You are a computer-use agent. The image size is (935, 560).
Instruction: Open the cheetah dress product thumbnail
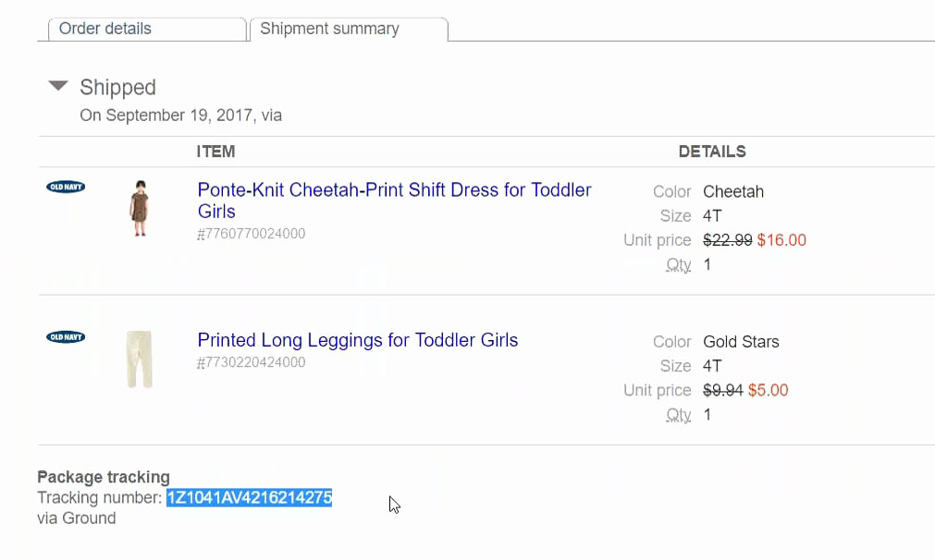pos(140,208)
